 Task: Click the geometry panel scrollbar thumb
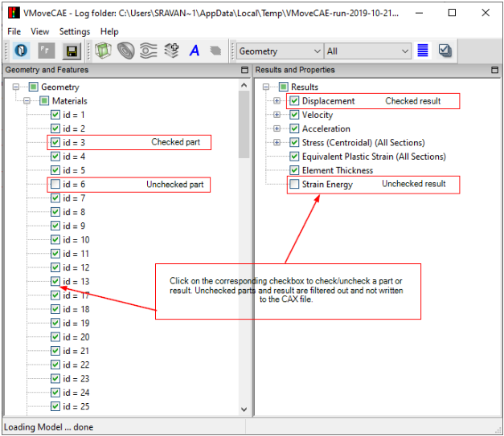click(x=244, y=124)
